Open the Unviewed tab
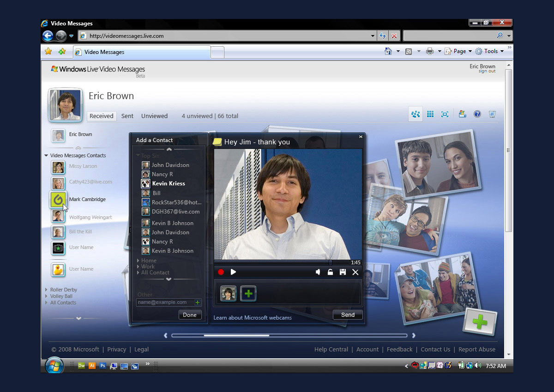 tap(154, 116)
